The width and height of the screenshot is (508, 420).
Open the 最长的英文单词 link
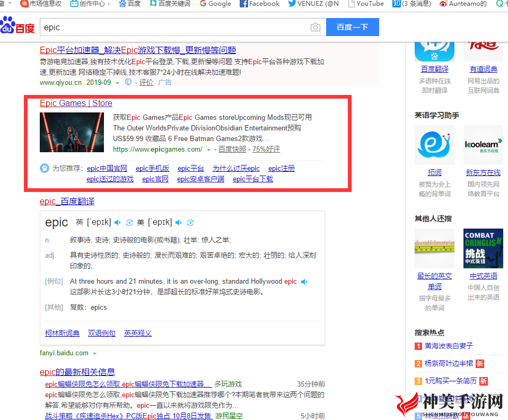434,281
